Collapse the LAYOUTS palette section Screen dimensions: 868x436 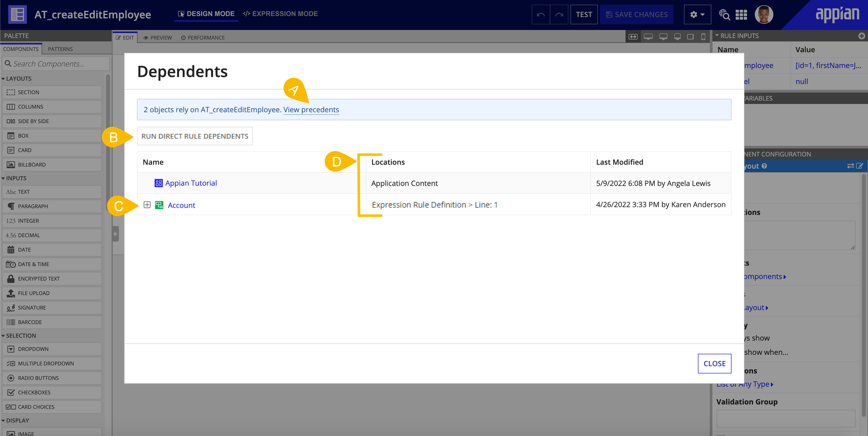[x=3, y=79]
